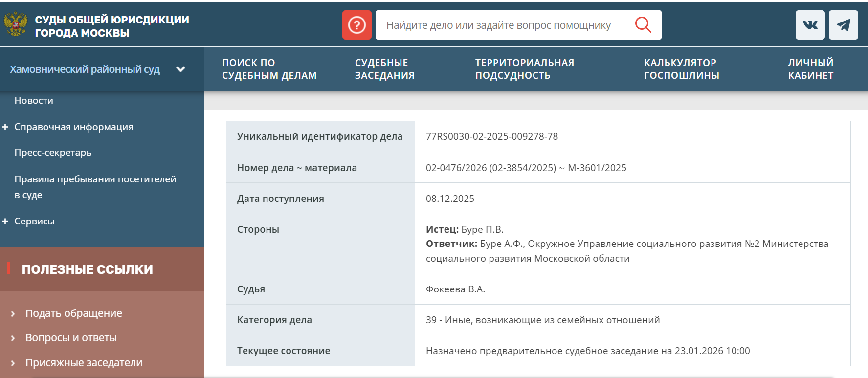868x378 pixels.
Task: Open Справочная информация sidebar link
Action: pos(74,127)
